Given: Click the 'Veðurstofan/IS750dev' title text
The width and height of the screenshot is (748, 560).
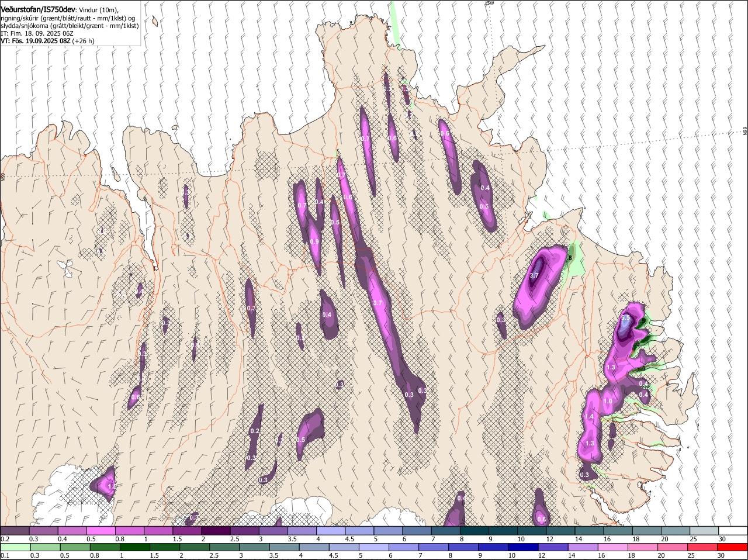Looking at the screenshot, I should [38, 9].
